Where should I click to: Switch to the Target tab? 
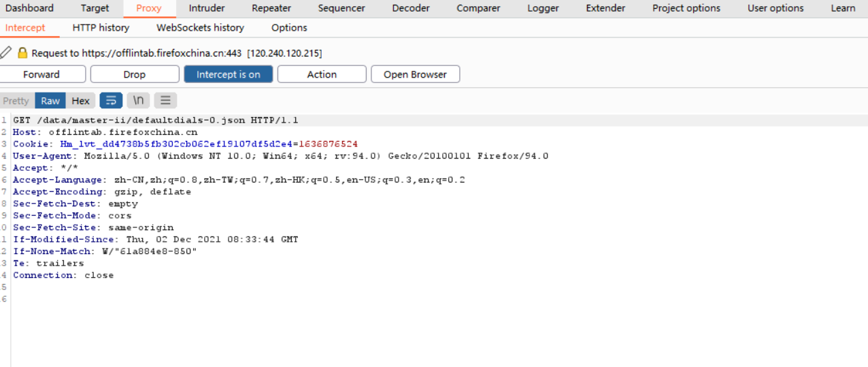coord(95,8)
